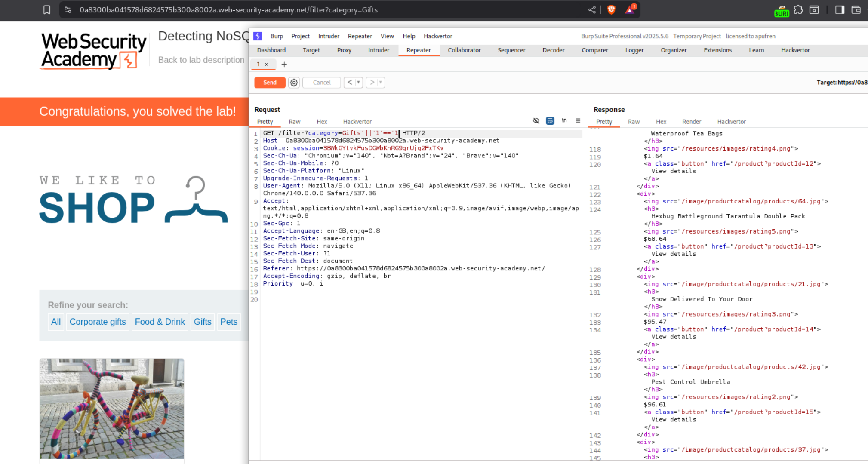Viewport: 868px width, 464px height.
Task: Open the Brave wallet icon
Action: [856, 9]
